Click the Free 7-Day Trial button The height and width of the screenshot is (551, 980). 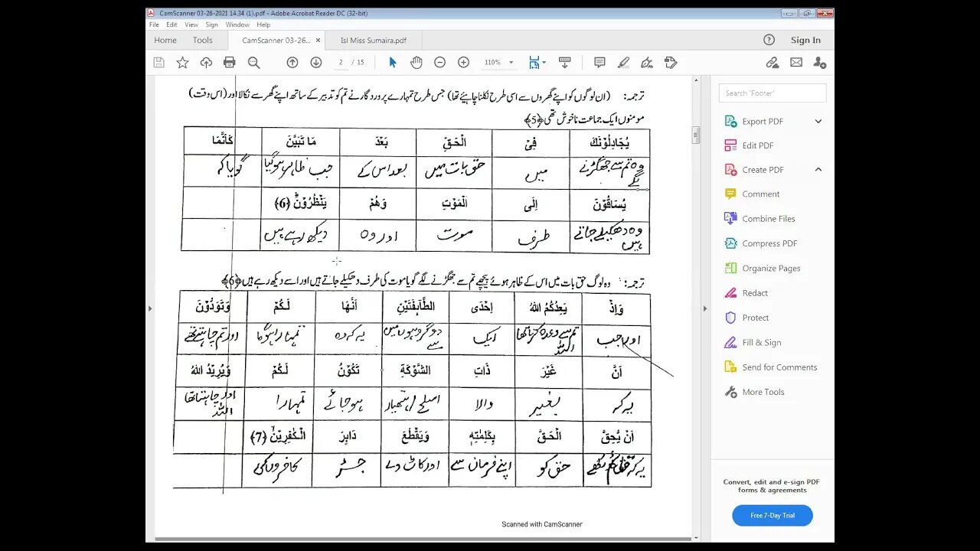click(x=773, y=516)
